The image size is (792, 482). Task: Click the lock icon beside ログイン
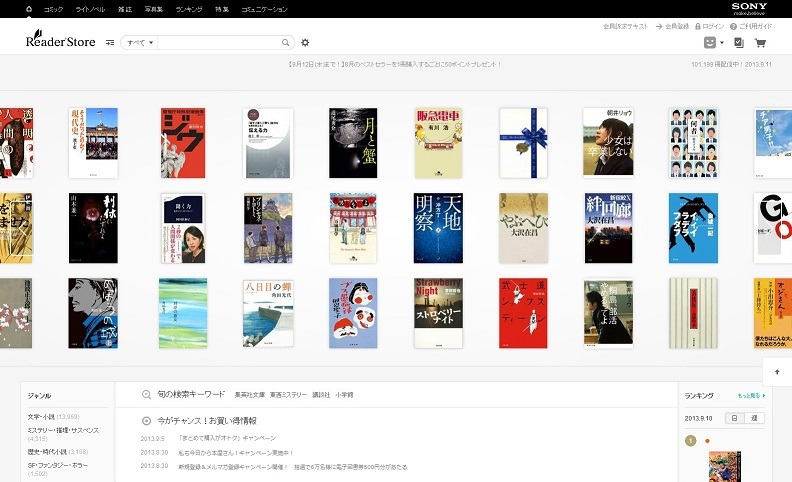click(x=698, y=26)
